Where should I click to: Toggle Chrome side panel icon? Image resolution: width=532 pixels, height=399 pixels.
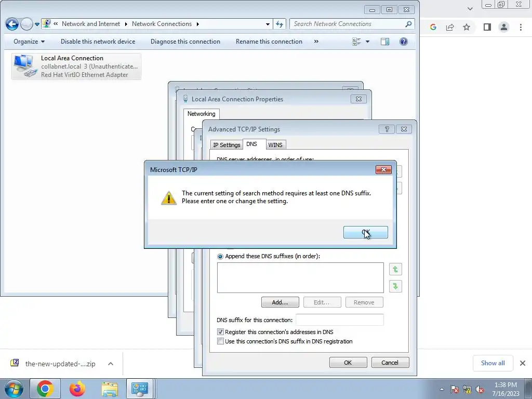click(487, 27)
